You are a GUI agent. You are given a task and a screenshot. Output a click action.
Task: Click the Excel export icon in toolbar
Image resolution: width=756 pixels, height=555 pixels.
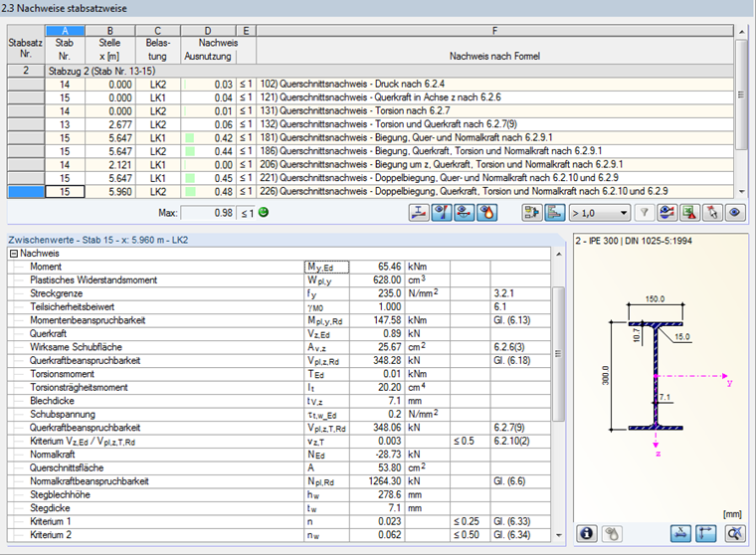(x=688, y=212)
